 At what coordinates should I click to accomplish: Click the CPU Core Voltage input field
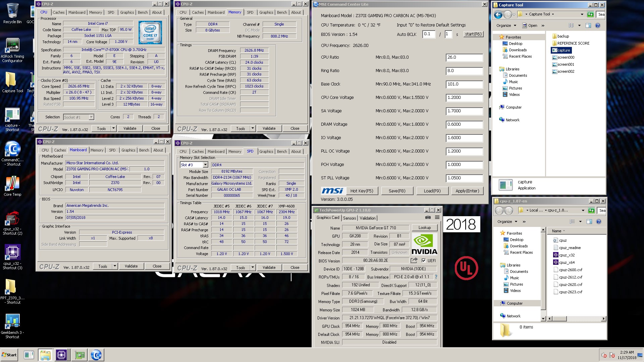pos(464,98)
